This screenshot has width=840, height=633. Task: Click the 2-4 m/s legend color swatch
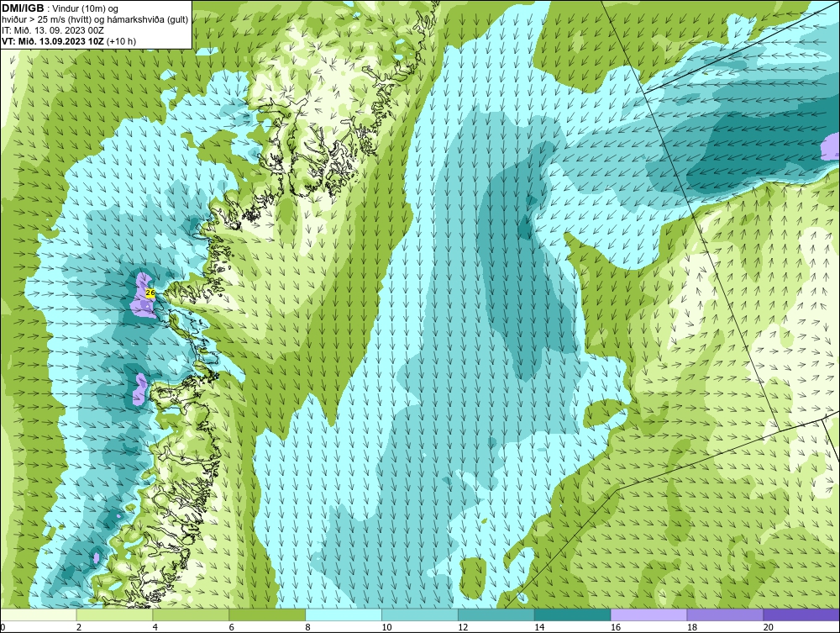pyautogui.click(x=114, y=615)
